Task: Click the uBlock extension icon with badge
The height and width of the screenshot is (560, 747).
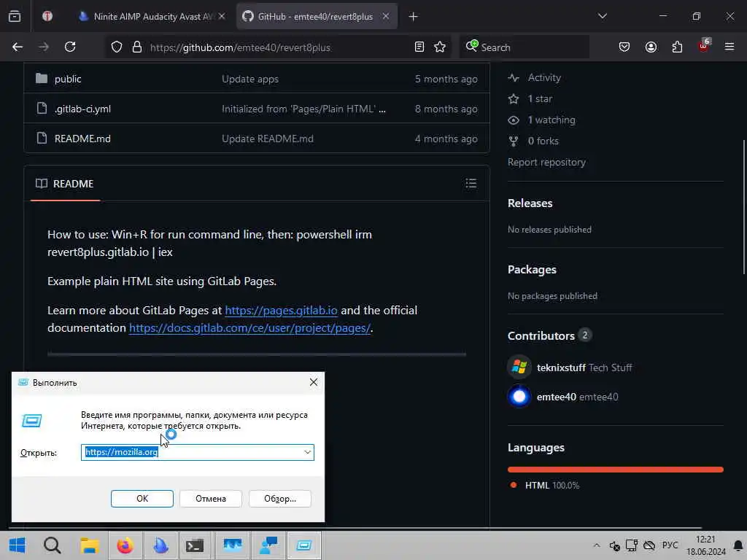Action: point(704,46)
